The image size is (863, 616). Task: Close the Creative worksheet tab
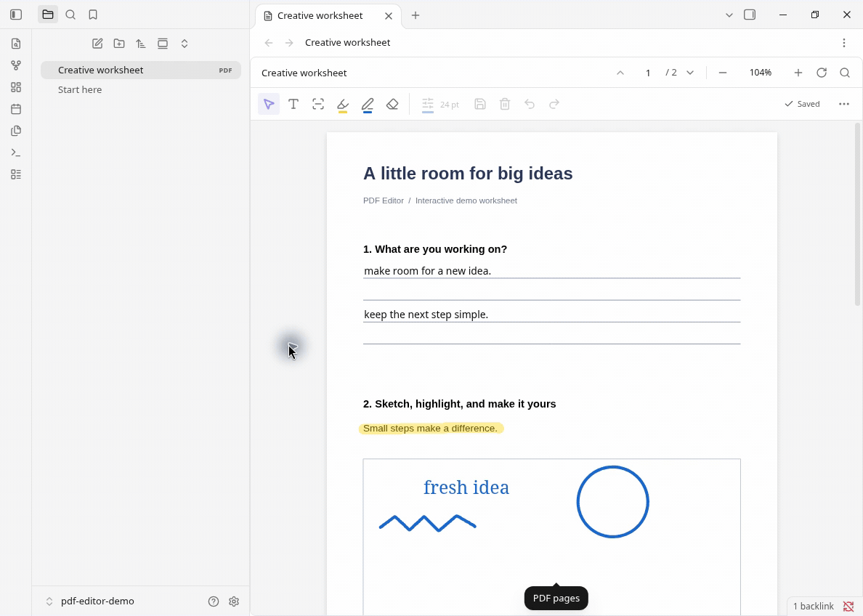click(x=389, y=15)
